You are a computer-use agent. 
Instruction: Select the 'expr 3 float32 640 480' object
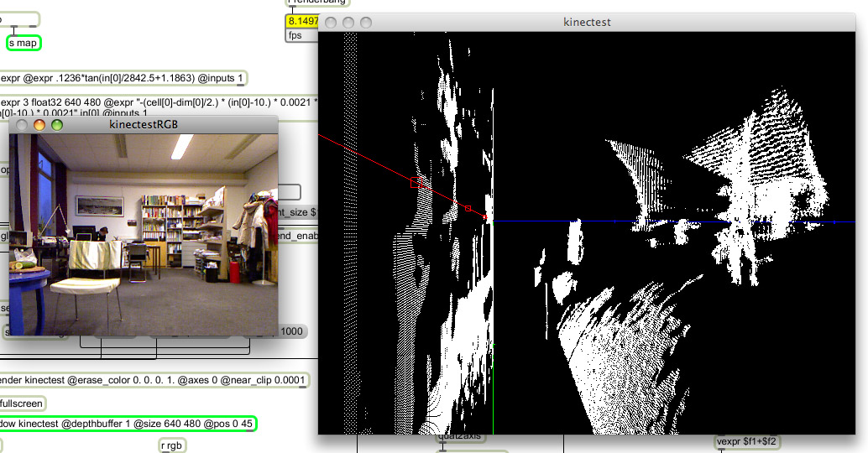[x=159, y=107]
